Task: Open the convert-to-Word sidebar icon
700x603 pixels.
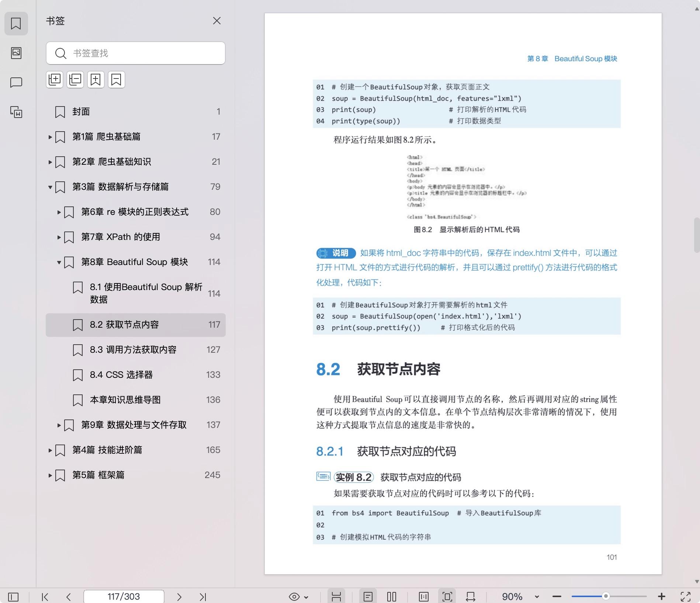Action: tap(16, 112)
